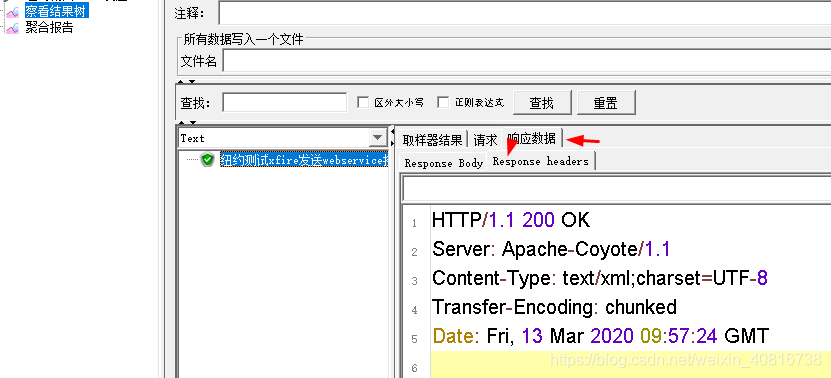
Task: Focus the 注释 comment field
Action: point(525,13)
